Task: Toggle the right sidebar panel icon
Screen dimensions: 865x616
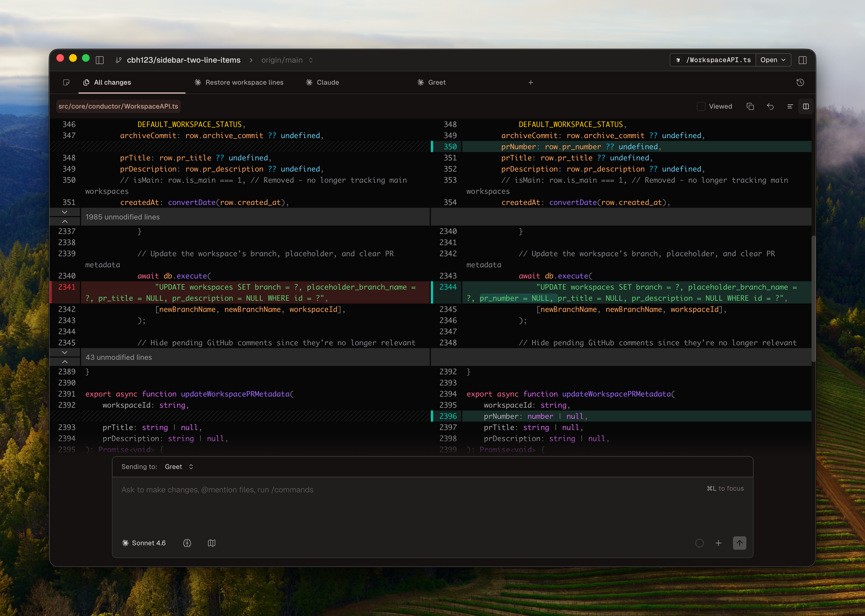Action: pyautogui.click(x=802, y=60)
